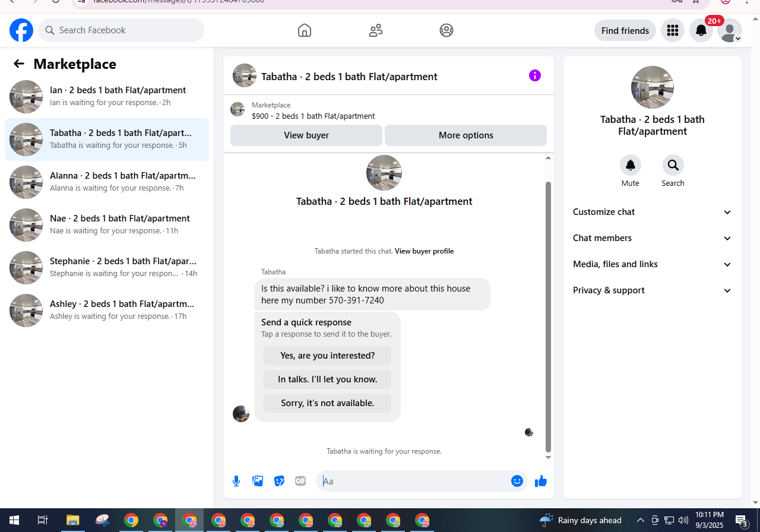The height and width of the screenshot is (532, 760).
Task: Search in conversation magnifier icon
Action: click(x=673, y=165)
